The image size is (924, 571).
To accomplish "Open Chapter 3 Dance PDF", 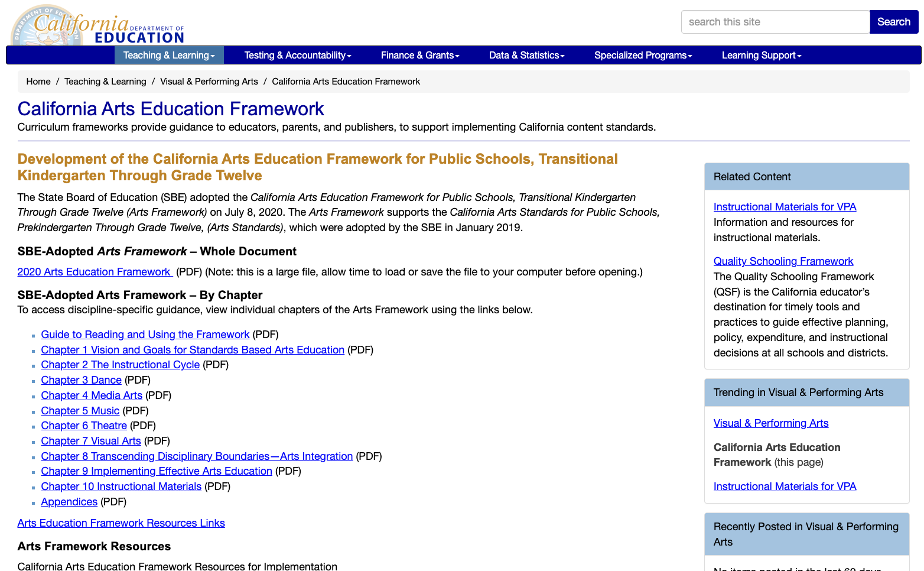I will click(82, 380).
